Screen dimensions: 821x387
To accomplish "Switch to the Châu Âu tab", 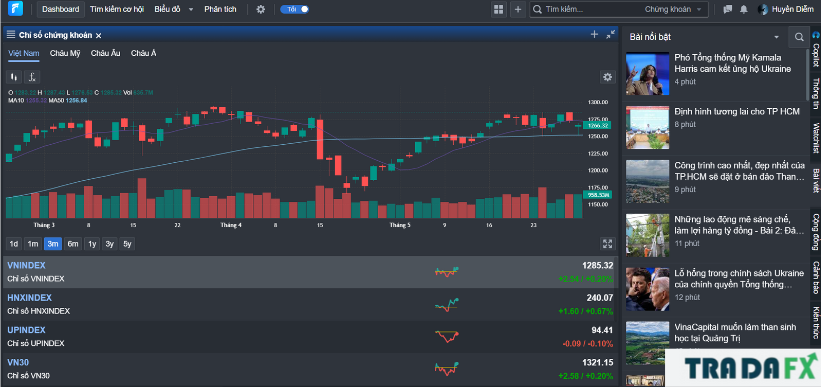I will (x=105, y=53).
